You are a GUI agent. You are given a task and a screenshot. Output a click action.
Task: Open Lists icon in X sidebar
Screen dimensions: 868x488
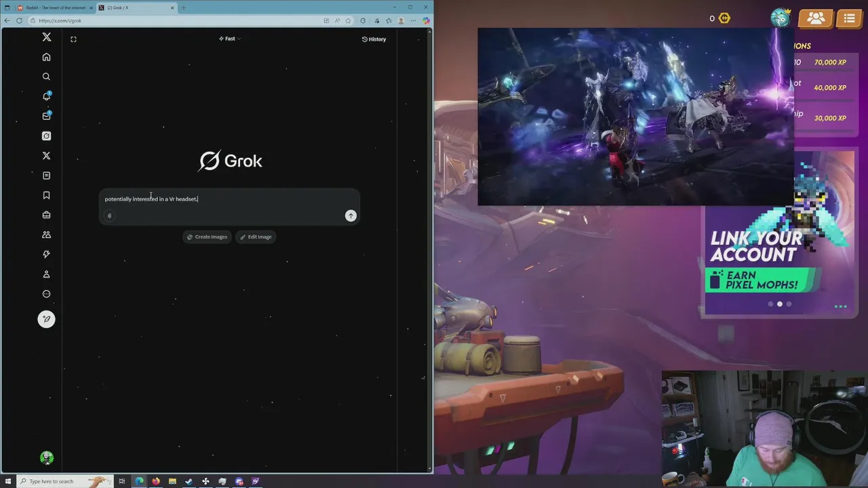46,176
